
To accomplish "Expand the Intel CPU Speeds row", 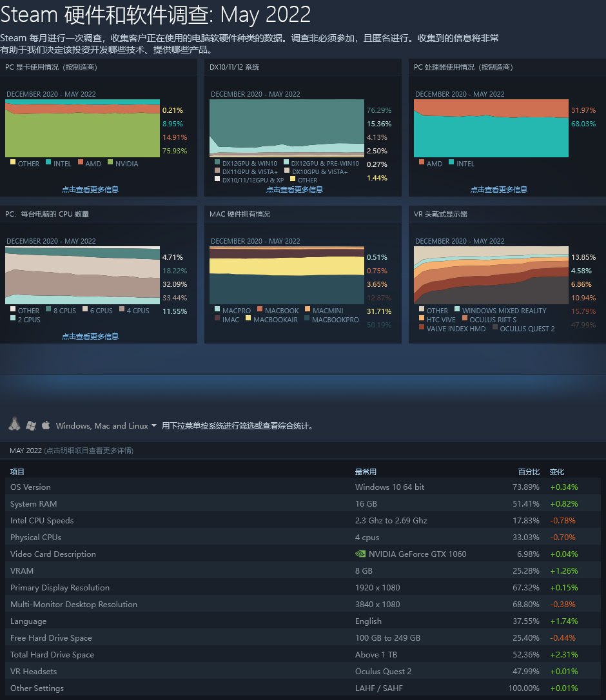I will coord(42,520).
